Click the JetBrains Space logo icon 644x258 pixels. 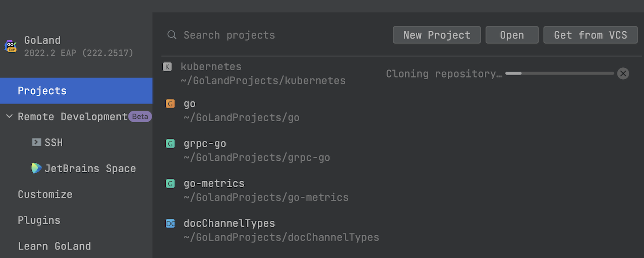(36, 168)
